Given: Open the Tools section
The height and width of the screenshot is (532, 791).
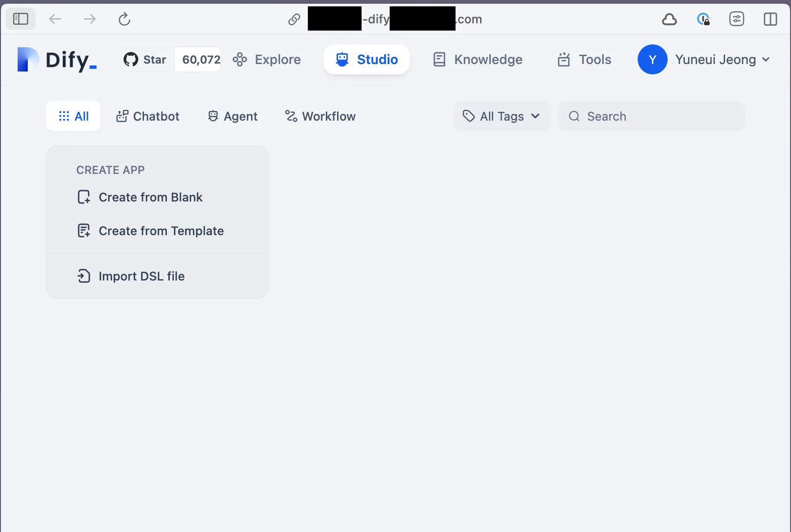Looking at the screenshot, I should [x=584, y=59].
